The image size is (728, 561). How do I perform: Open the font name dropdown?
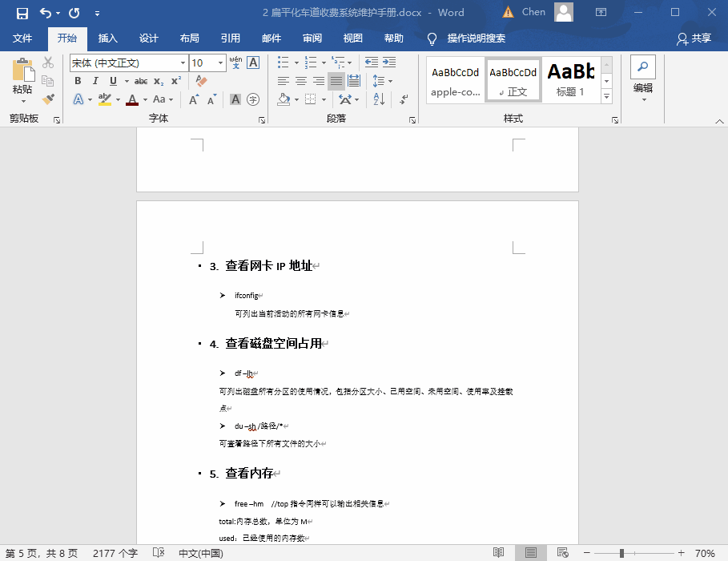click(183, 63)
